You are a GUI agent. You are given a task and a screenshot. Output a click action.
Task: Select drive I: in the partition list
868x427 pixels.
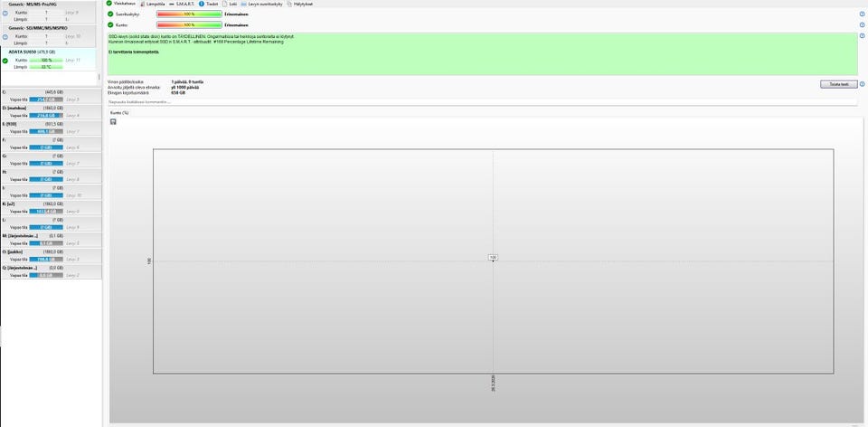[51, 192]
